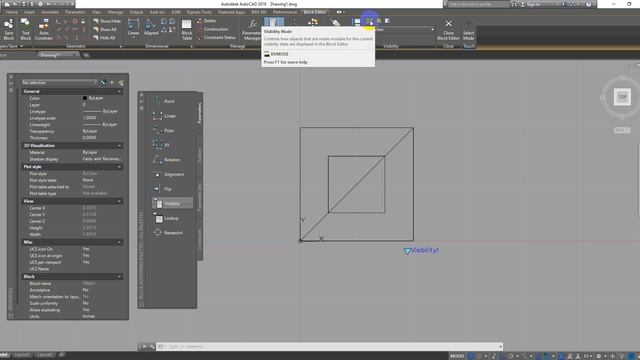The height and width of the screenshot is (360, 640).
Task: Collapse the Plot style section
Action: click(119, 167)
